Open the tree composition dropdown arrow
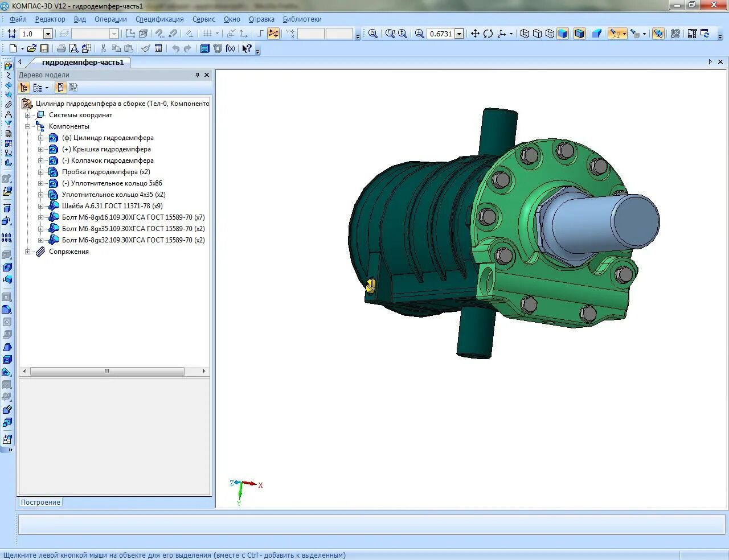The height and width of the screenshot is (560, 729). pyautogui.click(x=47, y=88)
